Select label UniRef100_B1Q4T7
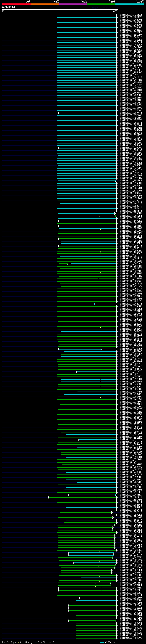The width and height of the screenshot is (146, 644). pos(131,161)
